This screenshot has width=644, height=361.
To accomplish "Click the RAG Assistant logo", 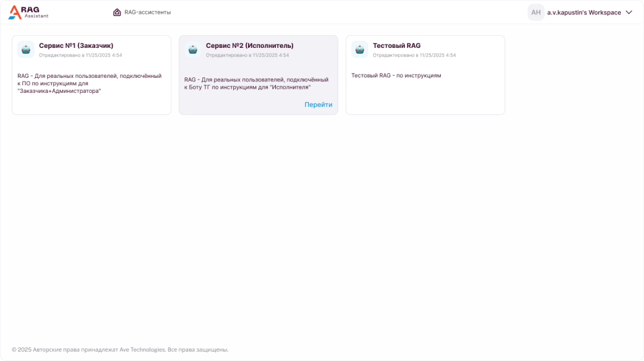I will point(28,12).
